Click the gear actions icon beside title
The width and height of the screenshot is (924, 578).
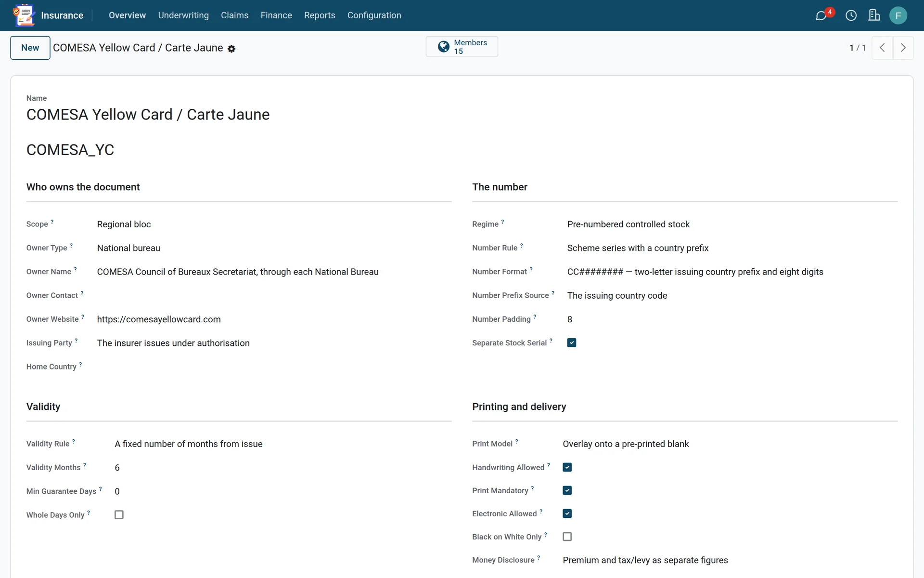click(231, 49)
